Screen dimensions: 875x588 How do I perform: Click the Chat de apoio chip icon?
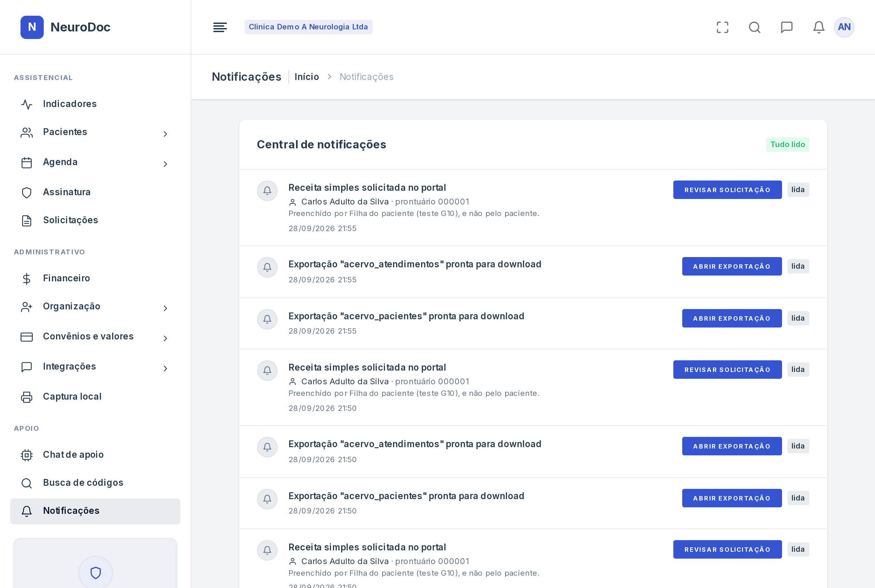27,455
